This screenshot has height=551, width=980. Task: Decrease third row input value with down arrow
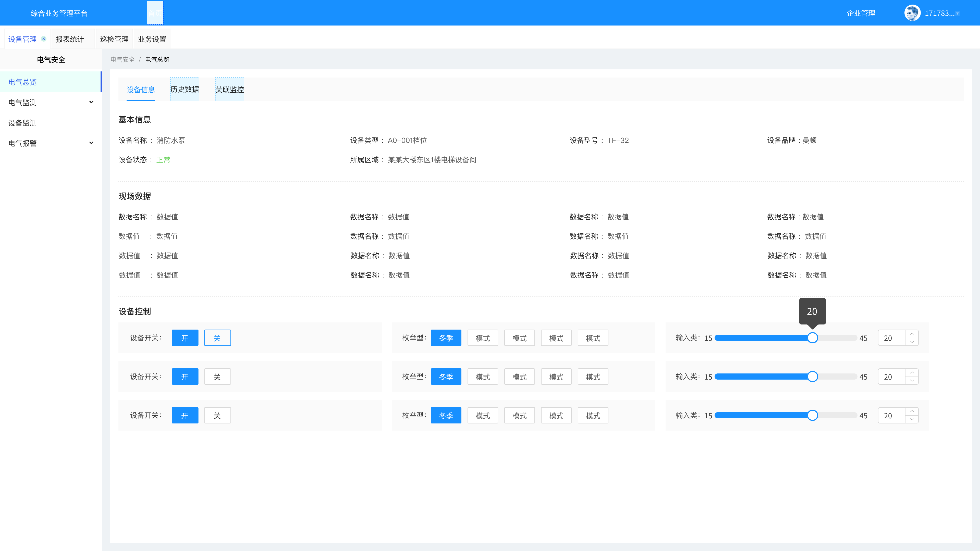912,419
